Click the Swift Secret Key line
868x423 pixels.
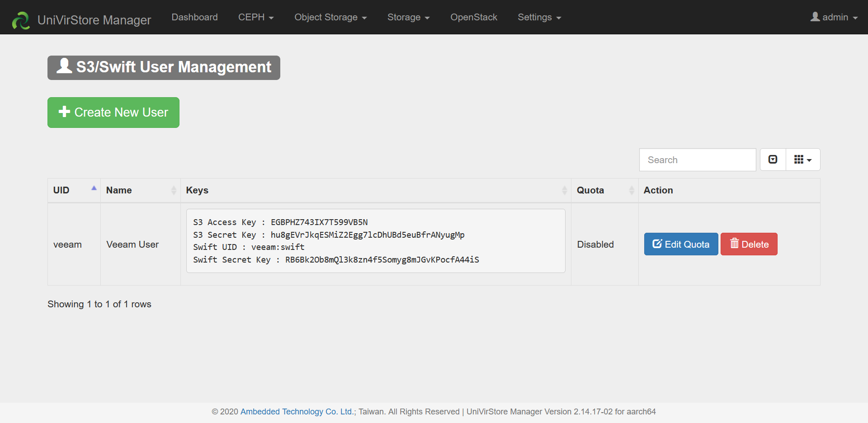coord(336,260)
